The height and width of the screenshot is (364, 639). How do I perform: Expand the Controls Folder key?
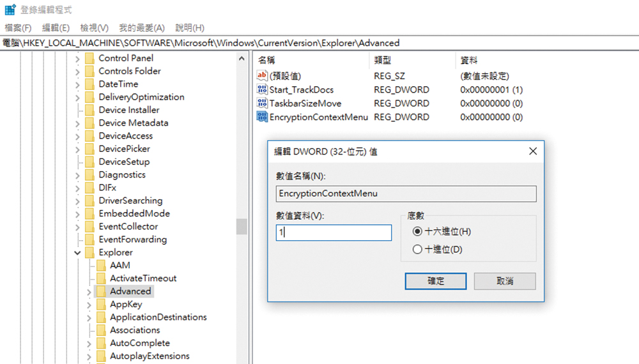(77, 72)
